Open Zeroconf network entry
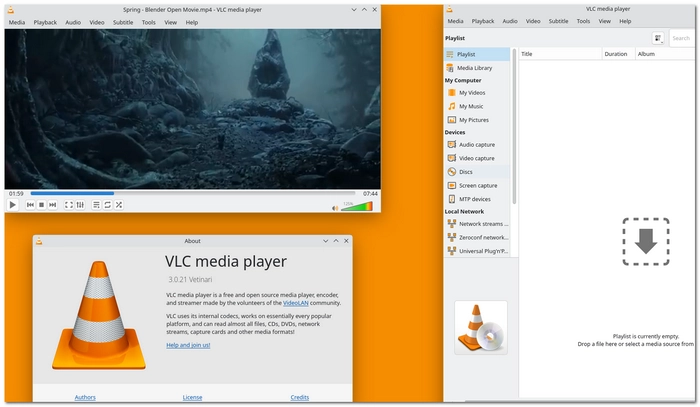Image resolution: width=700 pixels, height=407 pixels. coord(477,237)
